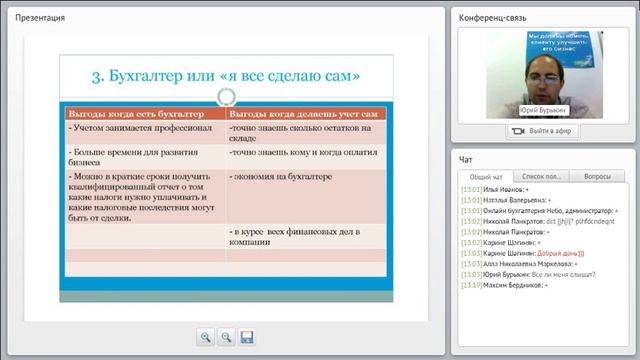Zoom out of the presentation slide

tap(226, 337)
